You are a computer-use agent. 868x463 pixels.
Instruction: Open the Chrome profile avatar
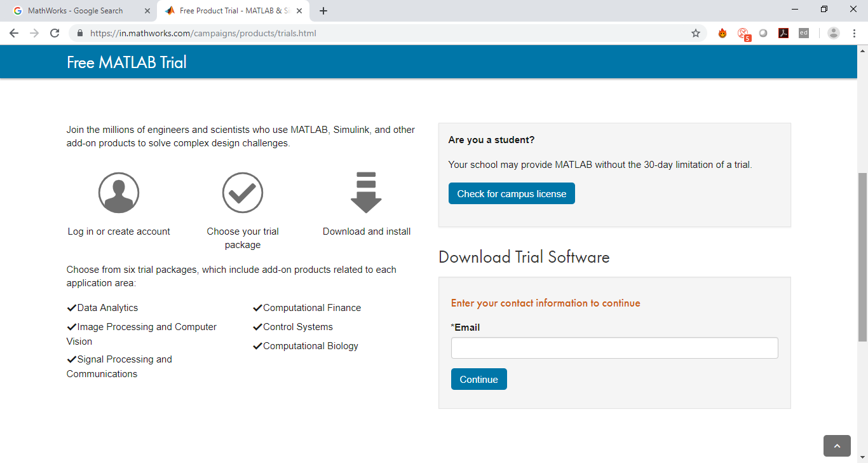tap(834, 33)
